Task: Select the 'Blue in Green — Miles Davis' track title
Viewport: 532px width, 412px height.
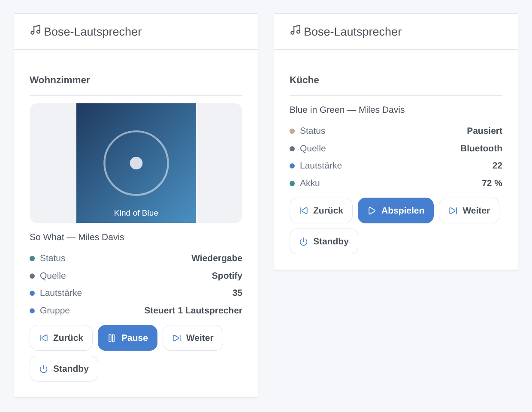Action: [347, 110]
